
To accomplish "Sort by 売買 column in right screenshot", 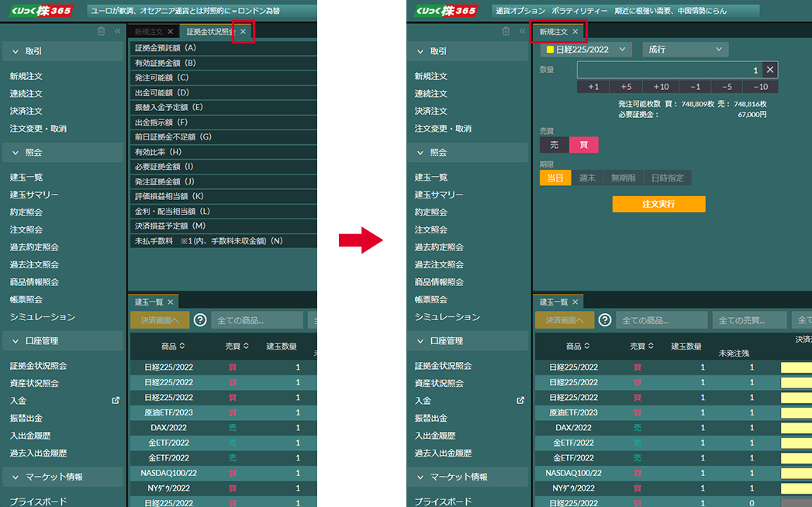I will pyautogui.click(x=641, y=346).
